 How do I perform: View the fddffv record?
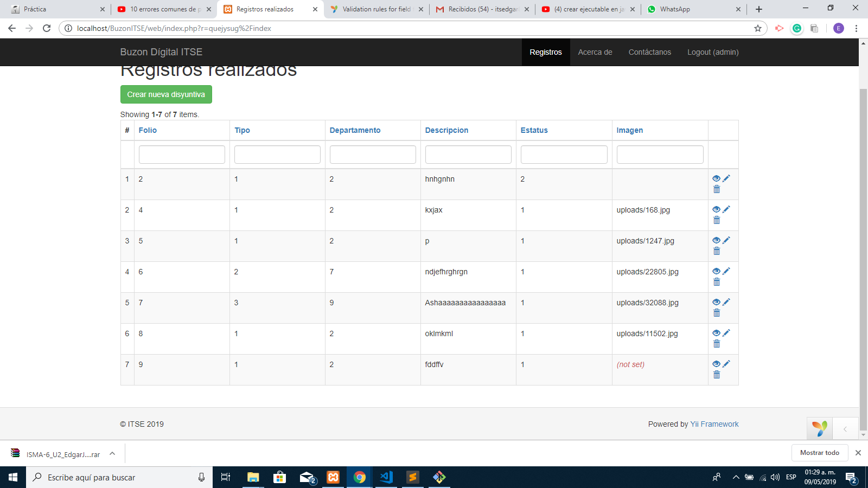pos(716,364)
